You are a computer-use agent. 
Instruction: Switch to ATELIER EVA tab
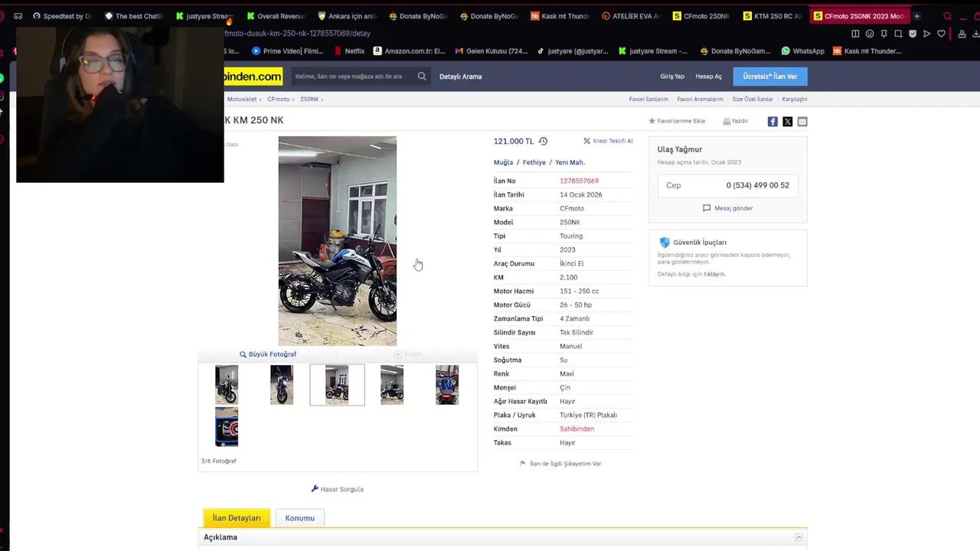tap(631, 16)
